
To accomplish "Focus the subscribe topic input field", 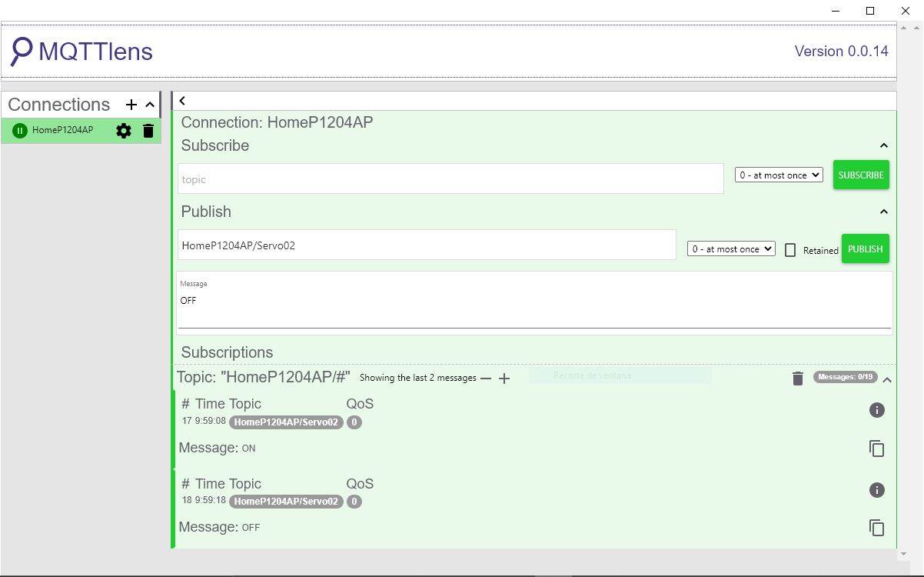I will (x=450, y=178).
